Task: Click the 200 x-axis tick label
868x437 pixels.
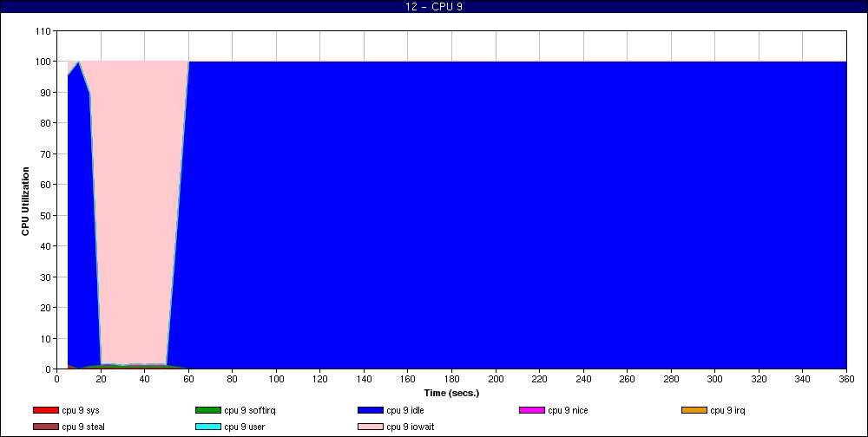Action: [x=496, y=380]
